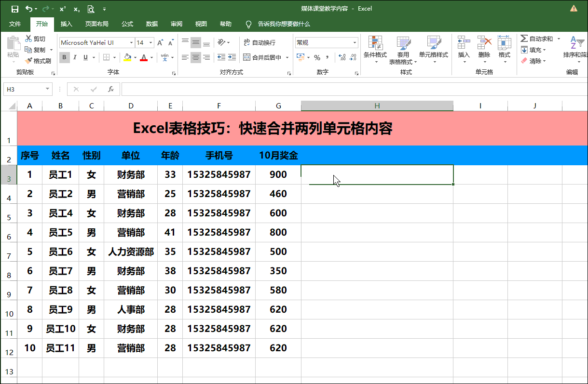Switch to the Data (数据) tab
This screenshot has width=588, height=384.
pos(152,24)
